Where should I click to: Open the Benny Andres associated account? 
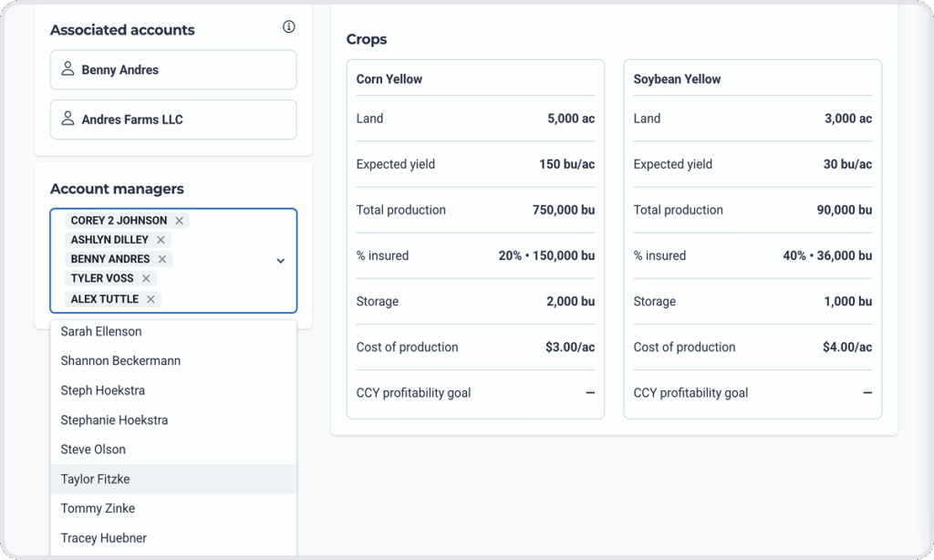(x=173, y=69)
